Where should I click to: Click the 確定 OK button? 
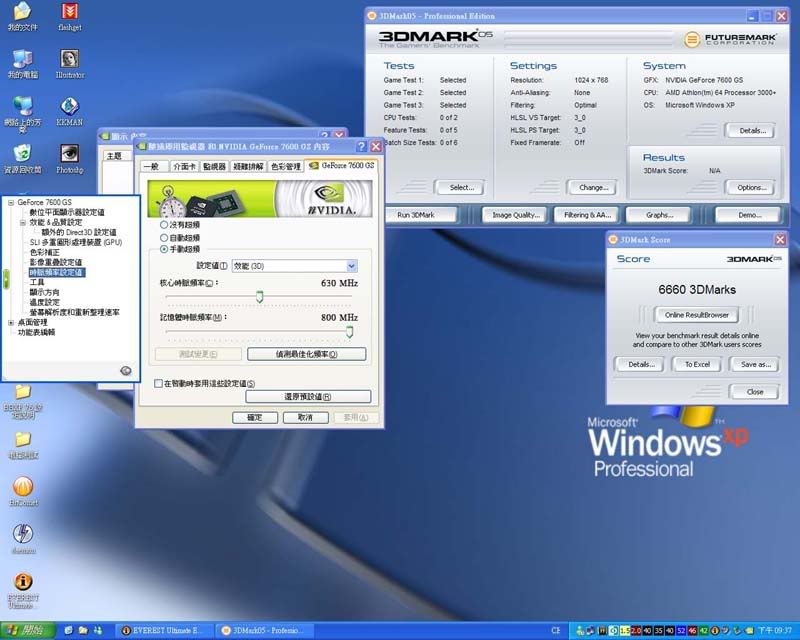[x=255, y=417]
